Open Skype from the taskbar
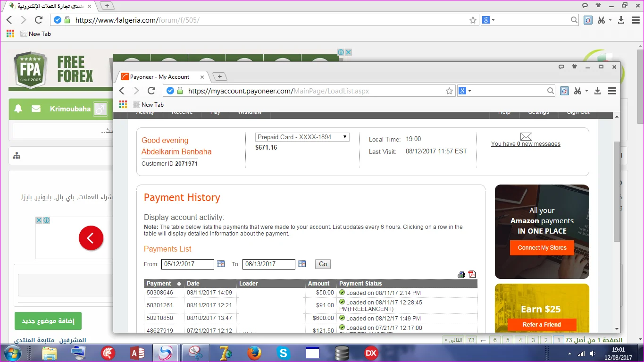This screenshot has height=362, width=644. [284, 353]
